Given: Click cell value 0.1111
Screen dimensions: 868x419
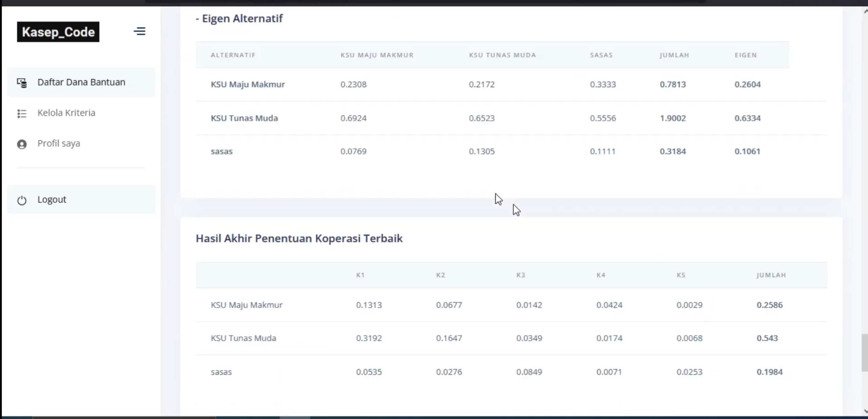Looking at the screenshot, I should [602, 151].
